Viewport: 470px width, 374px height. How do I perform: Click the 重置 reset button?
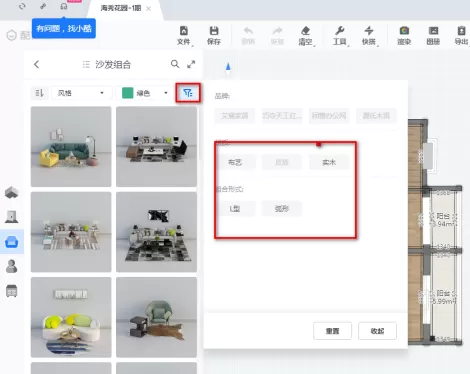[x=332, y=331]
